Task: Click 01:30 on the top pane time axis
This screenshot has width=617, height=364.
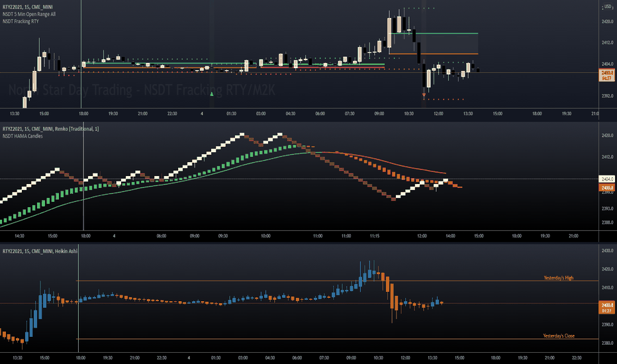Action: coord(232,114)
